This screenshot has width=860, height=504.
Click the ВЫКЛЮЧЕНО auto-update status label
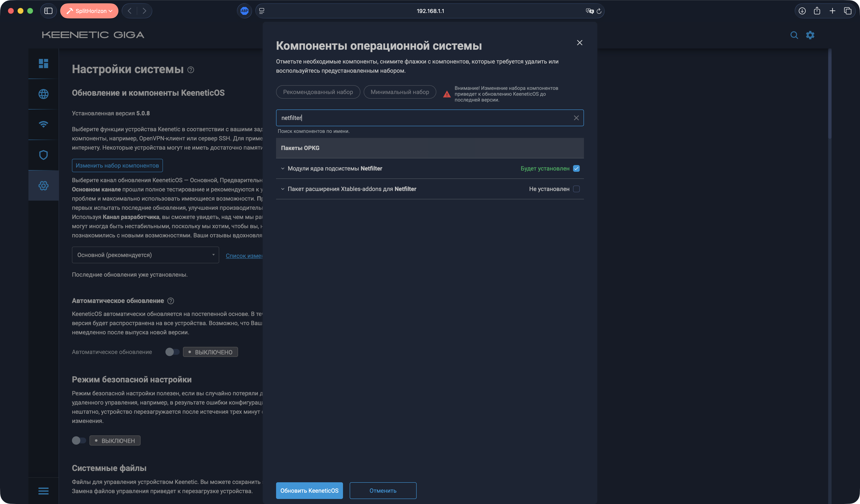pos(211,352)
